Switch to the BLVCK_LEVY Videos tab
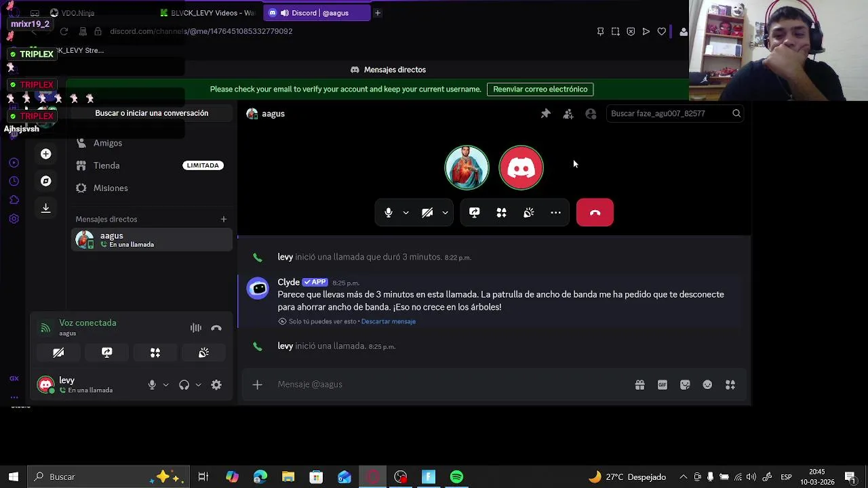Viewport: 868px width, 488px height. [x=208, y=13]
